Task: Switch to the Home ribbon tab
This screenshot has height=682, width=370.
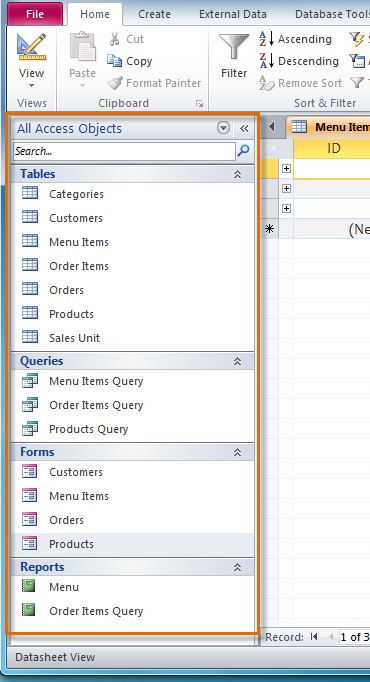Action: (95, 14)
